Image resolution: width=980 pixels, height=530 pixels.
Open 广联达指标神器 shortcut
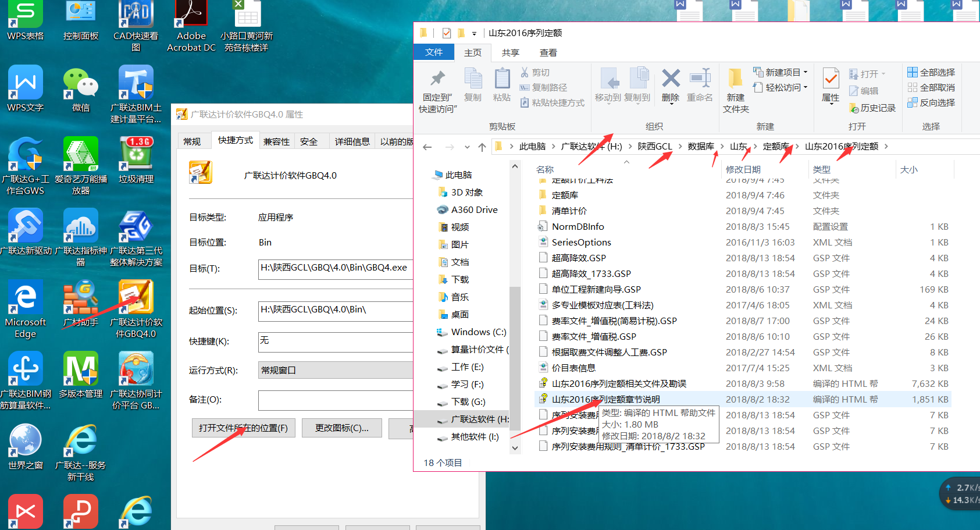pos(80,237)
